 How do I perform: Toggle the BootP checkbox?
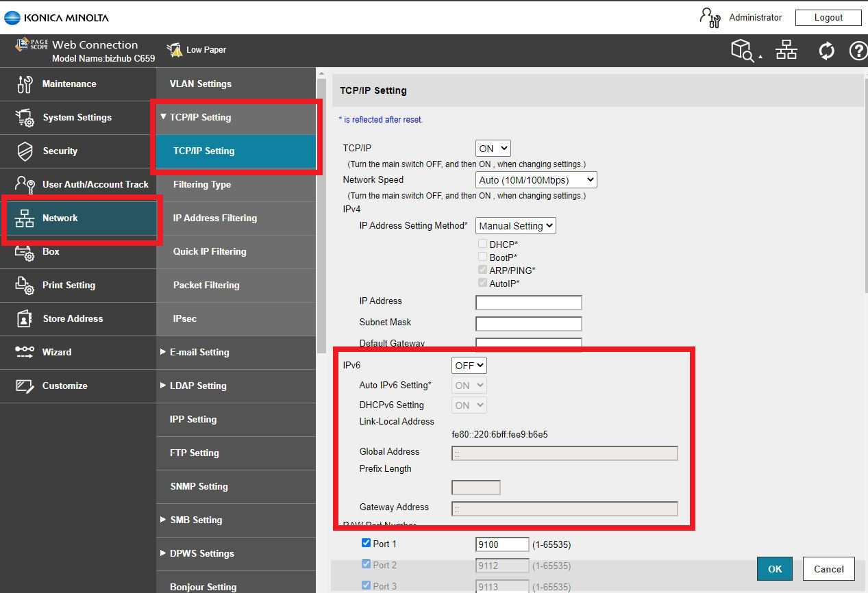click(x=483, y=257)
